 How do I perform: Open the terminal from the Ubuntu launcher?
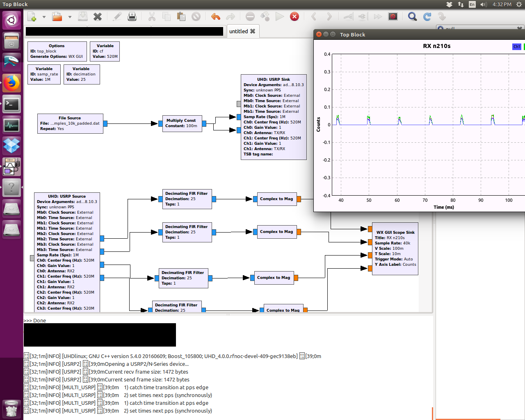click(11, 104)
